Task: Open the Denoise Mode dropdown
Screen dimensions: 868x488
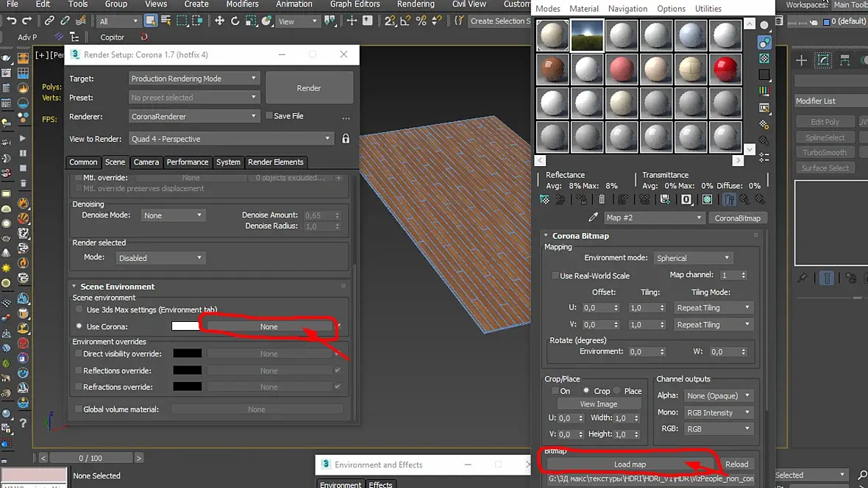Action: point(173,215)
